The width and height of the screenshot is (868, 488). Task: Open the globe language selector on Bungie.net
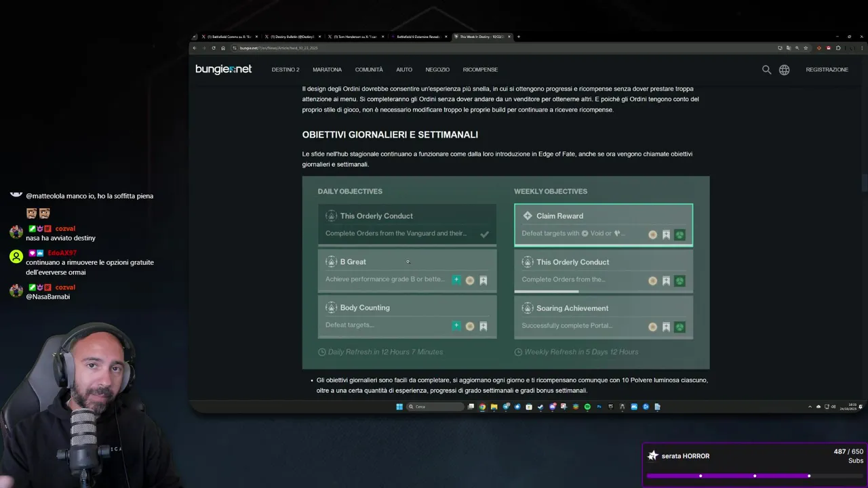pyautogui.click(x=784, y=69)
